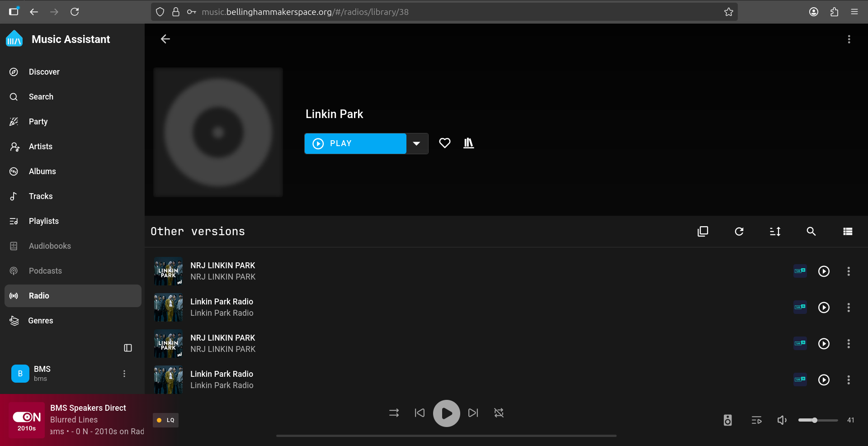Play the first NRJ LINKIN PARK row
This screenshot has height=446, width=868.
click(x=824, y=271)
